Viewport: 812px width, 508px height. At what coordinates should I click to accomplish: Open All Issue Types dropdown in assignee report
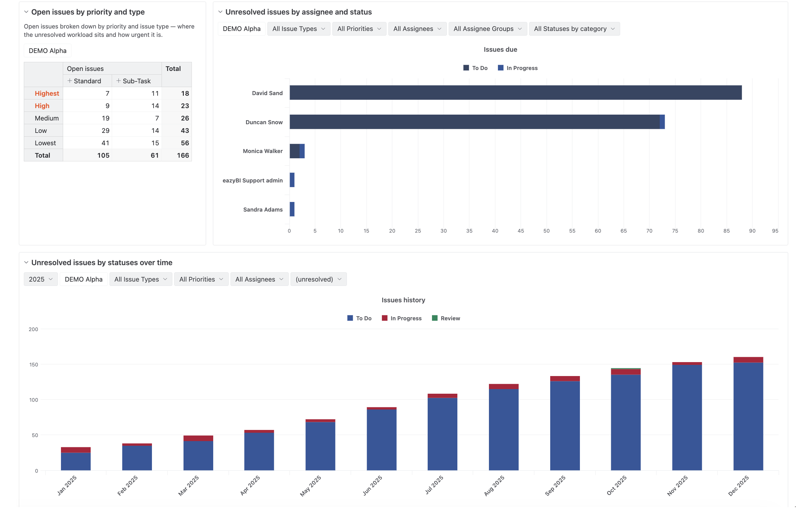299,28
